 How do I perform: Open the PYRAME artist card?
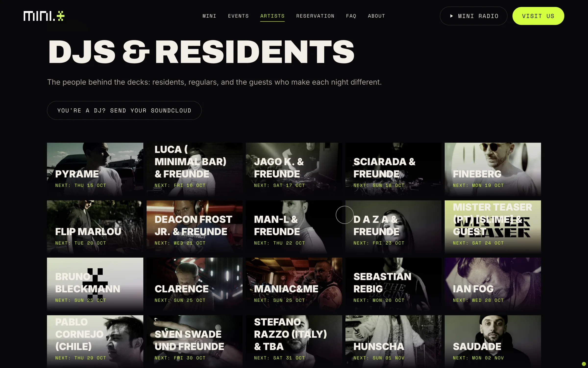click(95, 169)
